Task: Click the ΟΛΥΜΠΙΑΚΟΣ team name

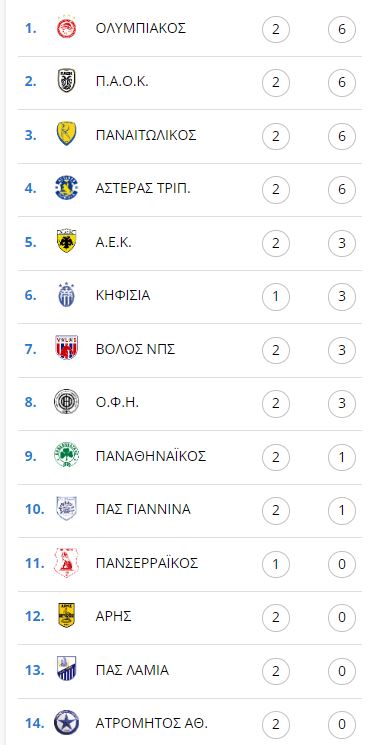Action: tap(141, 29)
